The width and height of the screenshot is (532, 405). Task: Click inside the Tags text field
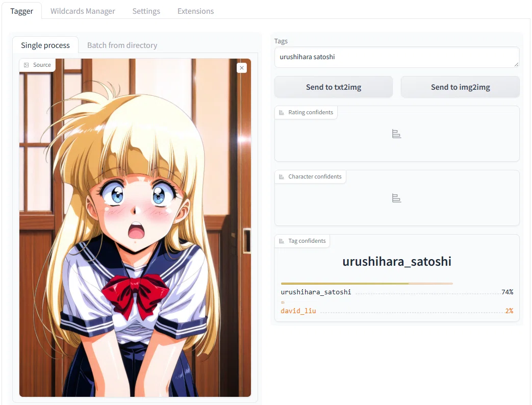[x=397, y=57]
